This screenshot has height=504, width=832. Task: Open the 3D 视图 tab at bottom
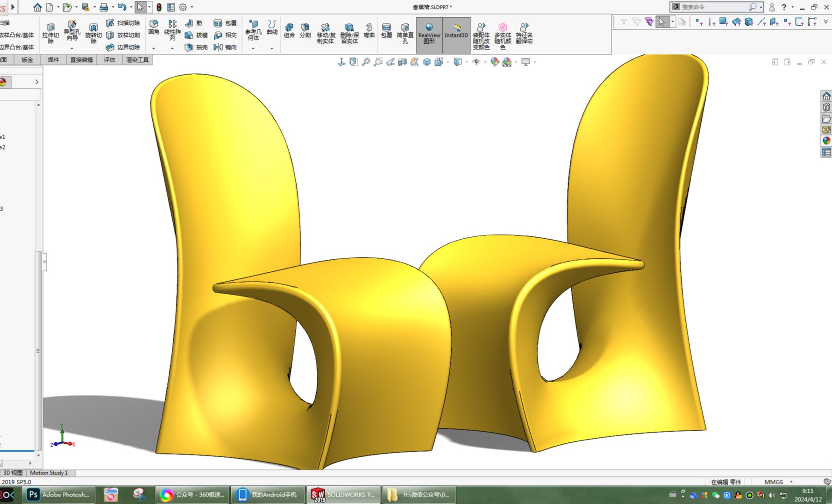13,473
